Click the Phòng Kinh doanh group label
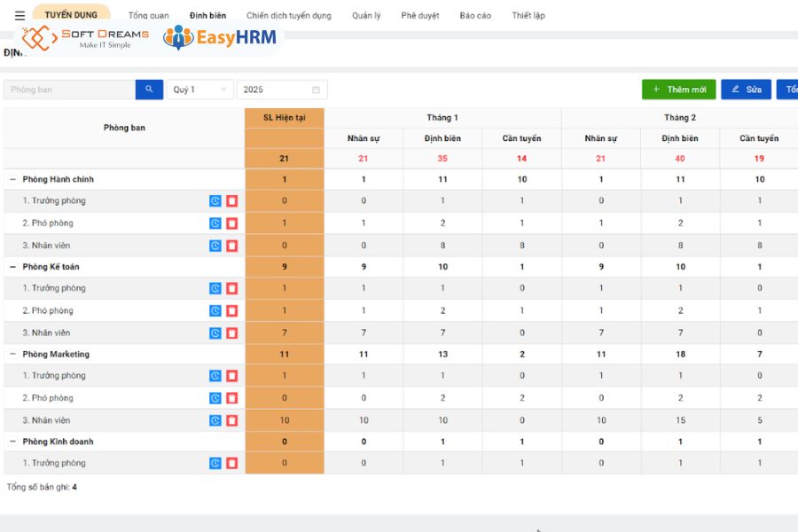The height and width of the screenshot is (532, 798). (x=58, y=442)
